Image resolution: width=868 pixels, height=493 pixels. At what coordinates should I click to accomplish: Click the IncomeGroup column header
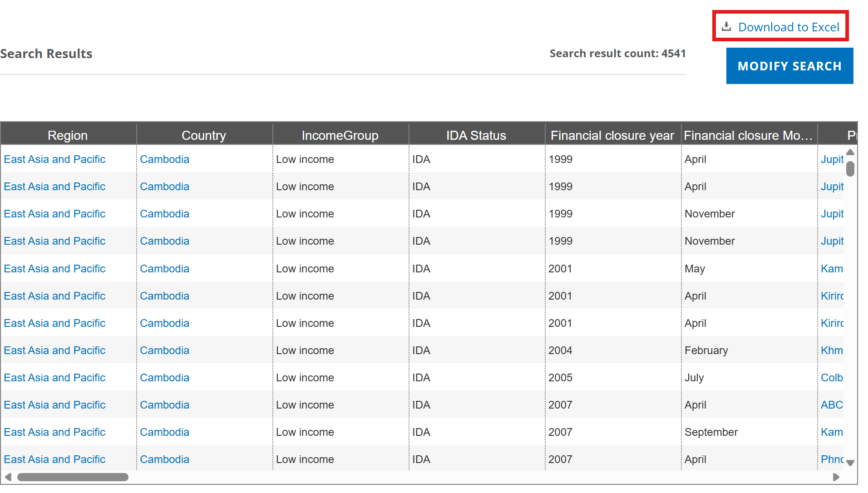click(x=340, y=135)
